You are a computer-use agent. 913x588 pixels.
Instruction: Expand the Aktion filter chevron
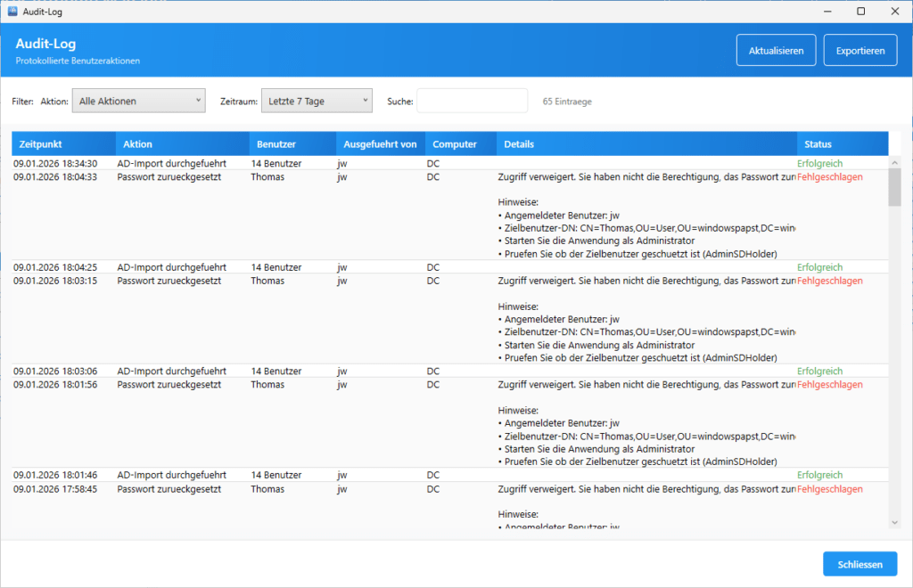(200, 101)
